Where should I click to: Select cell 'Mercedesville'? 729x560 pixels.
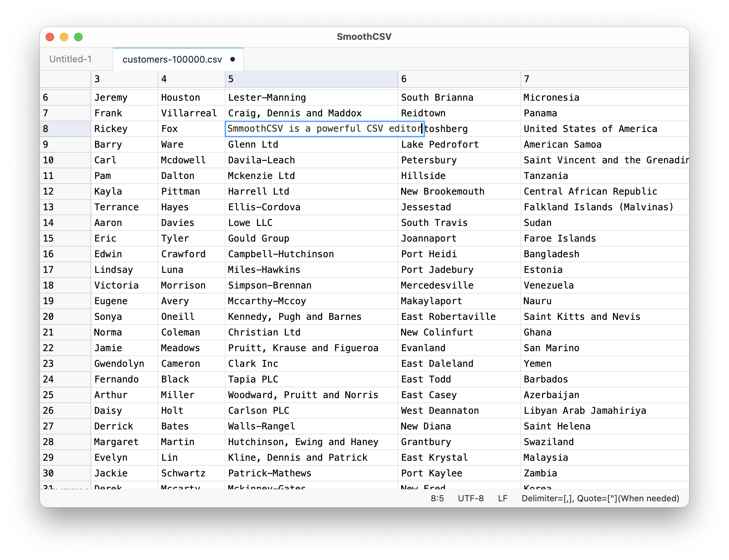tap(459, 285)
